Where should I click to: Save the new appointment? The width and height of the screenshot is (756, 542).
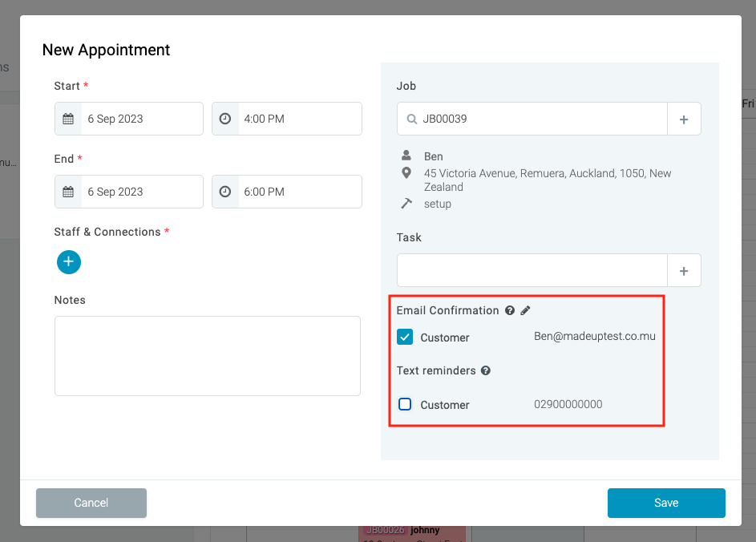[x=665, y=503]
